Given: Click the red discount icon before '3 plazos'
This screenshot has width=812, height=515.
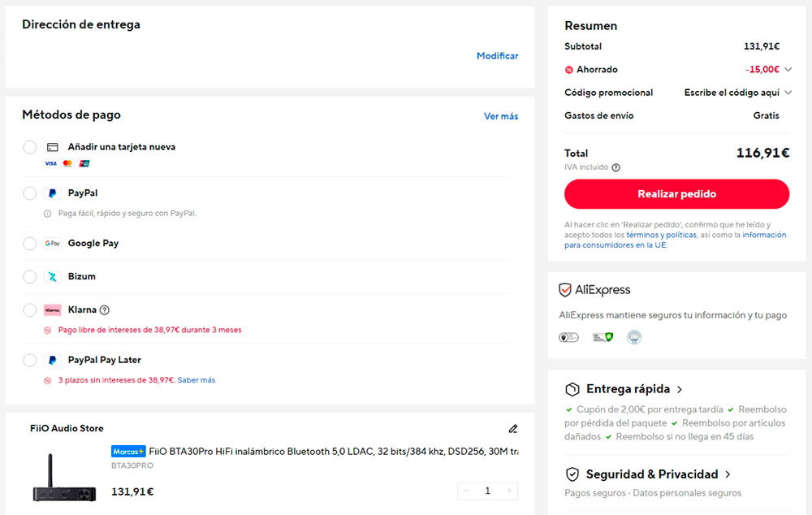Looking at the screenshot, I should point(48,380).
